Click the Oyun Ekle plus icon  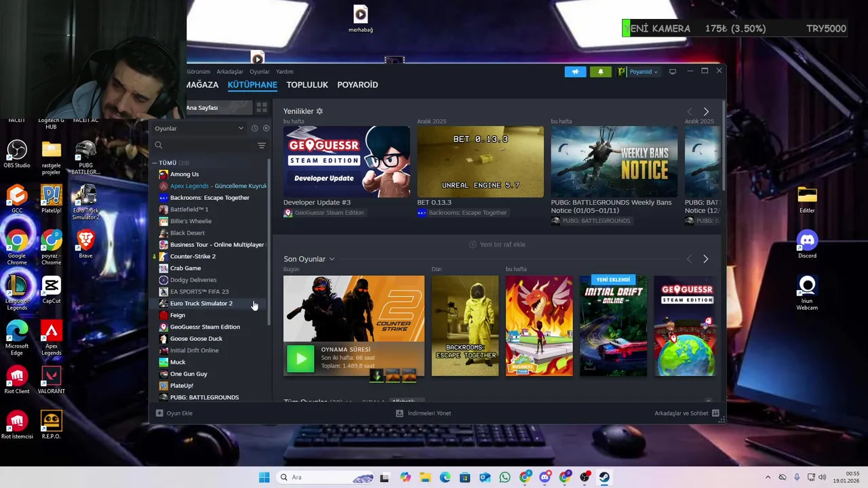[159, 413]
